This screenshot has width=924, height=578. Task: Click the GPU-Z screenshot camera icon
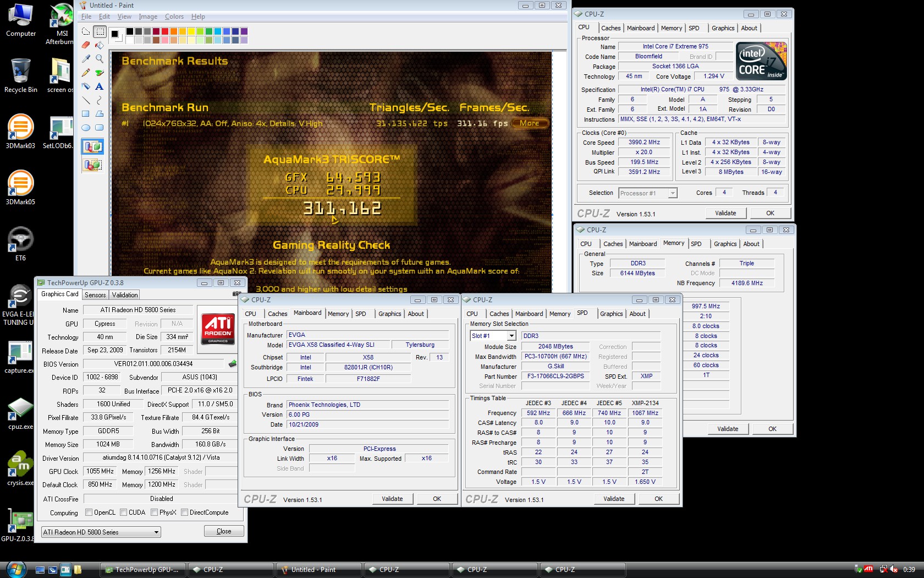237,294
